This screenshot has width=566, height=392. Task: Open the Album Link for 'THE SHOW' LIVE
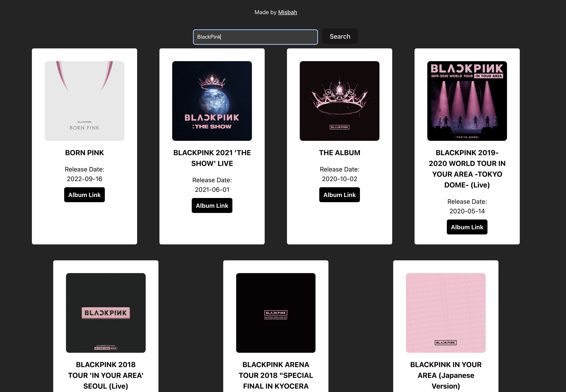pos(212,206)
